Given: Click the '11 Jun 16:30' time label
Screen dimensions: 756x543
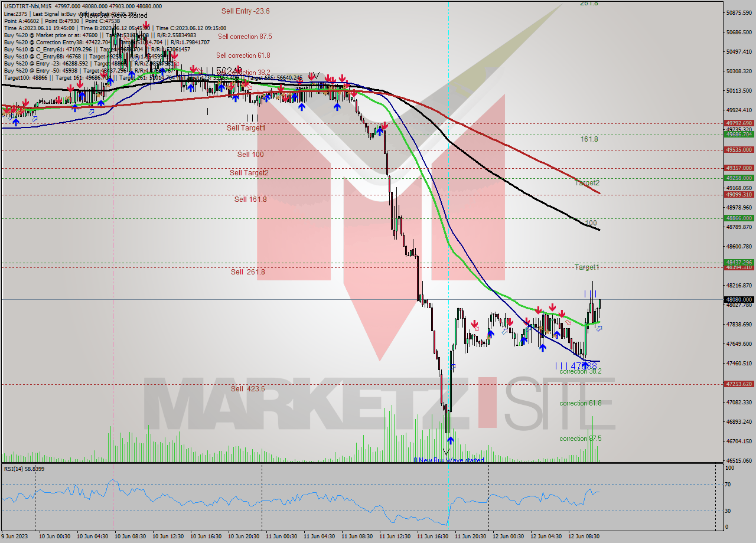Looking at the screenshot, I should [432, 537].
